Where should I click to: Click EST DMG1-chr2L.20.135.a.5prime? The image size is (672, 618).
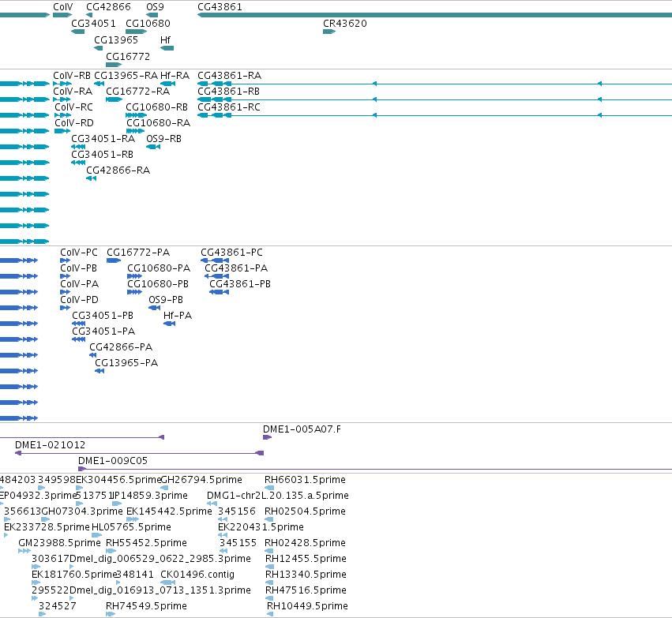coord(212,504)
